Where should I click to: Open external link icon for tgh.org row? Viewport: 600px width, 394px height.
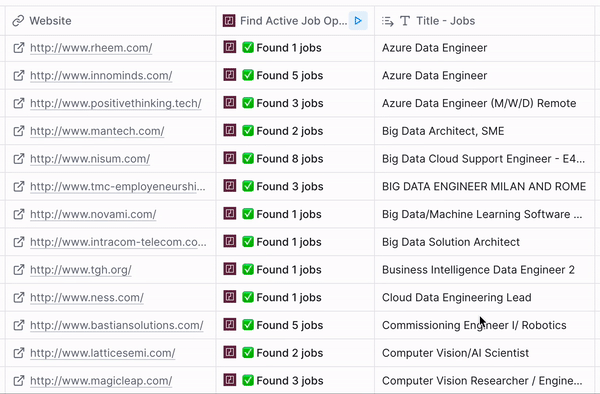coord(18,270)
